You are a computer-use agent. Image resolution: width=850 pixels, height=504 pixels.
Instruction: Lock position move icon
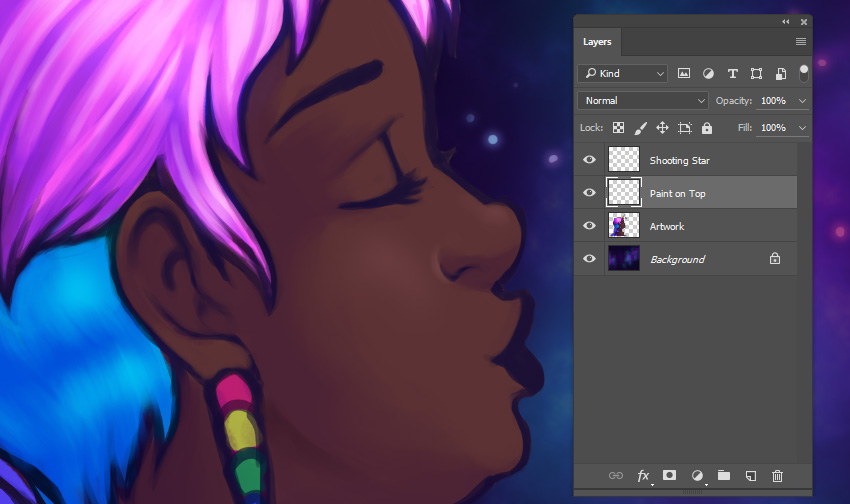pyautogui.click(x=662, y=127)
